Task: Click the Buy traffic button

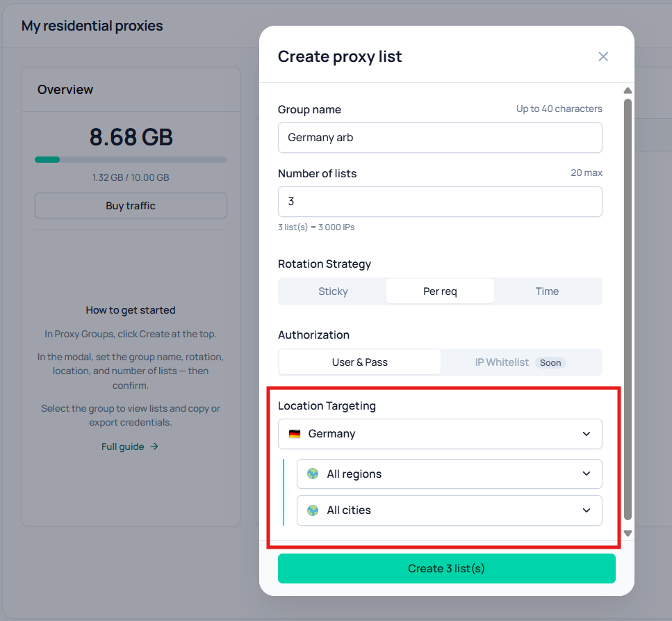Action: (131, 205)
